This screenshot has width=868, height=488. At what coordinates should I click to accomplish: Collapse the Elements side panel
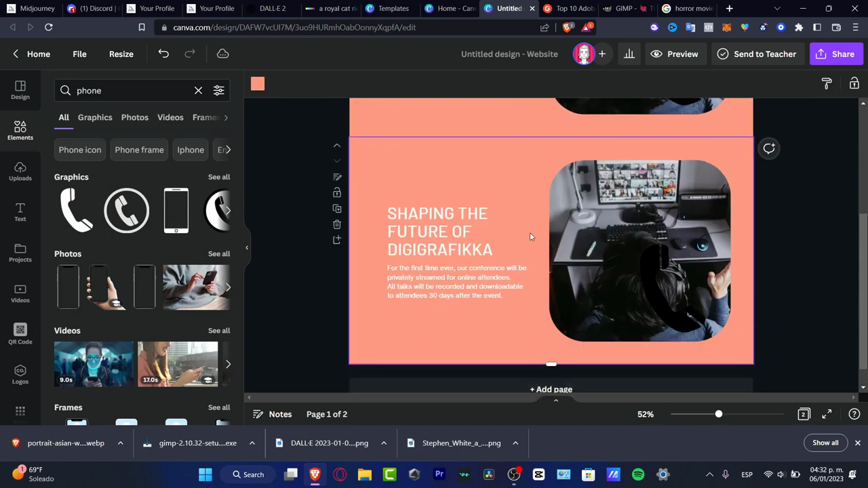tap(247, 247)
